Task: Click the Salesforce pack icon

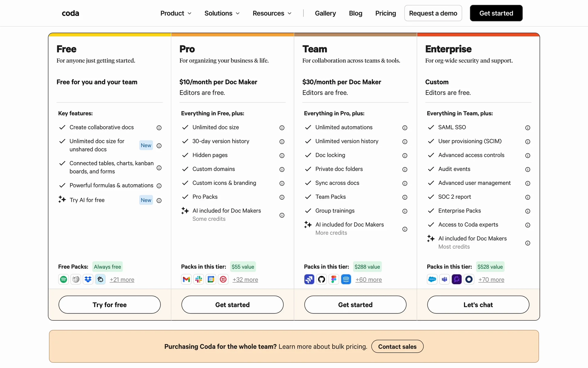Action: pyautogui.click(x=432, y=279)
